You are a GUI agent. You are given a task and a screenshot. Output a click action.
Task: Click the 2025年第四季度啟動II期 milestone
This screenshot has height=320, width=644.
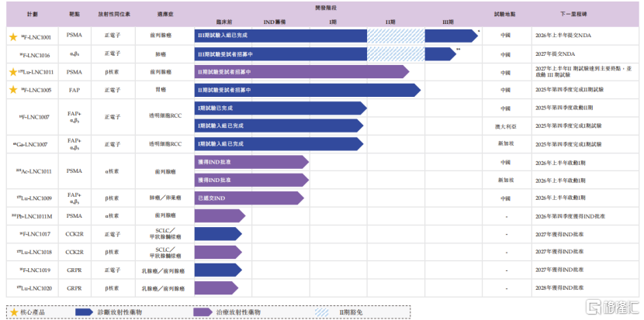click(564, 108)
